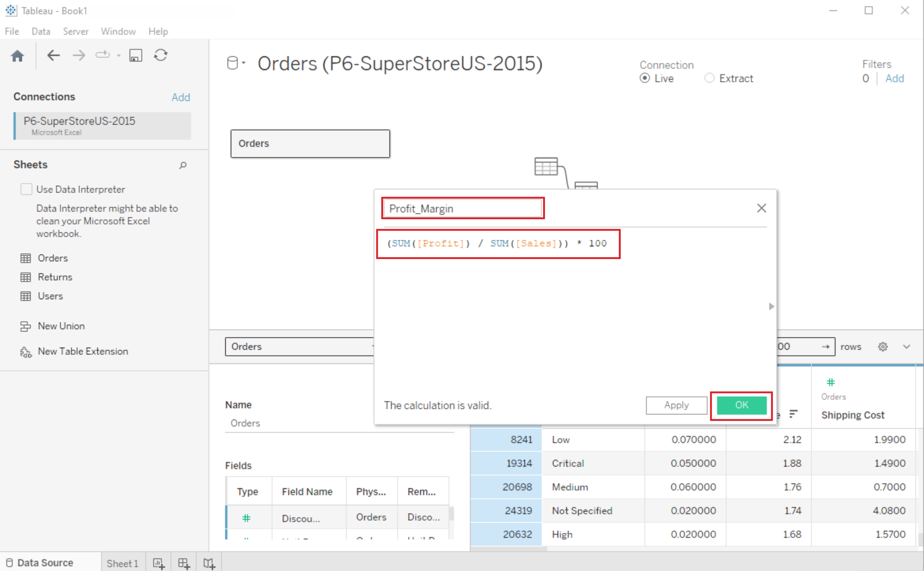Click the Type column header
This screenshot has width=924, height=571.
point(247,491)
